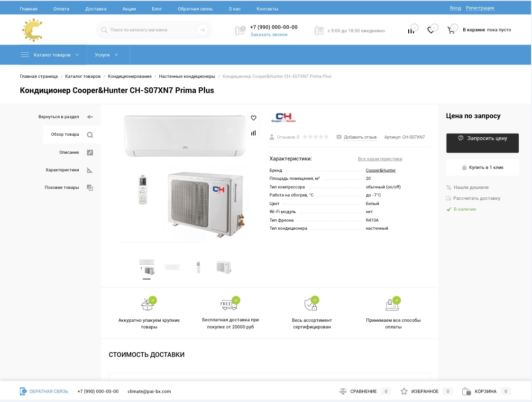
Task: Select the outdoor unit thumbnail
Action: tap(224, 267)
